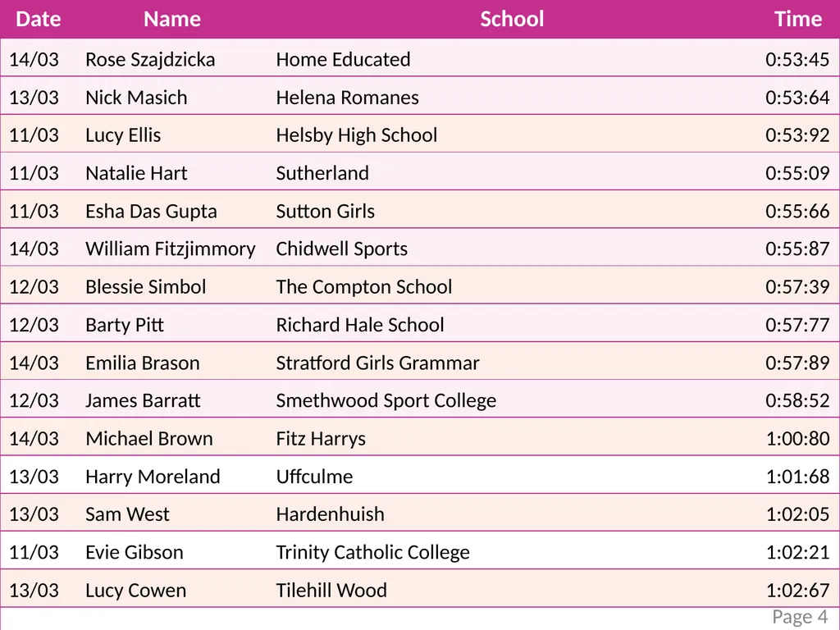This screenshot has width=840, height=630.
Task: Click Michael Brown's time 1:00:80
Action: (x=797, y=439)
